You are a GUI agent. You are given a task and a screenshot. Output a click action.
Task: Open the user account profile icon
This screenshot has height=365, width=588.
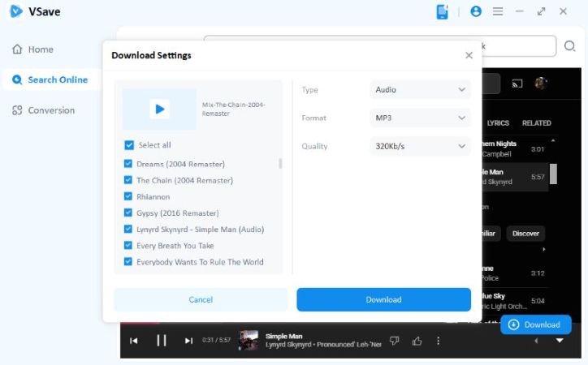tap(476, 11)
